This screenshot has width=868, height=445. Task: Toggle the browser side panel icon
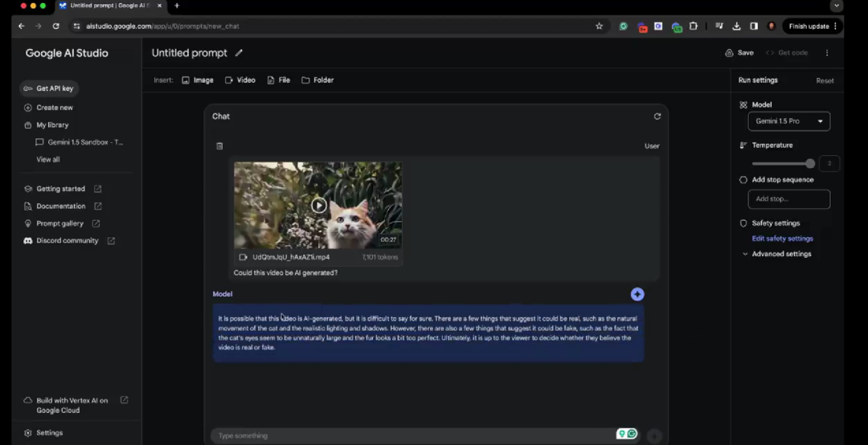click(754, 26)
